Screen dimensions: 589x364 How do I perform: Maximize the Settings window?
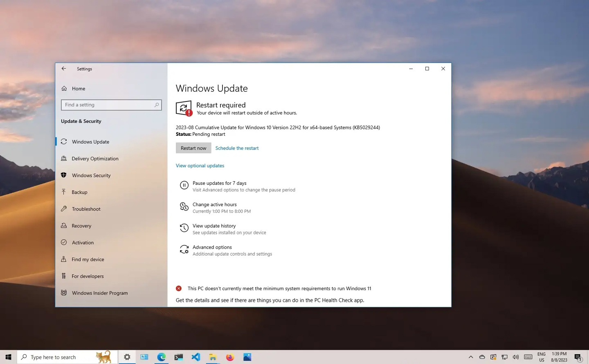tap(427, 69)
